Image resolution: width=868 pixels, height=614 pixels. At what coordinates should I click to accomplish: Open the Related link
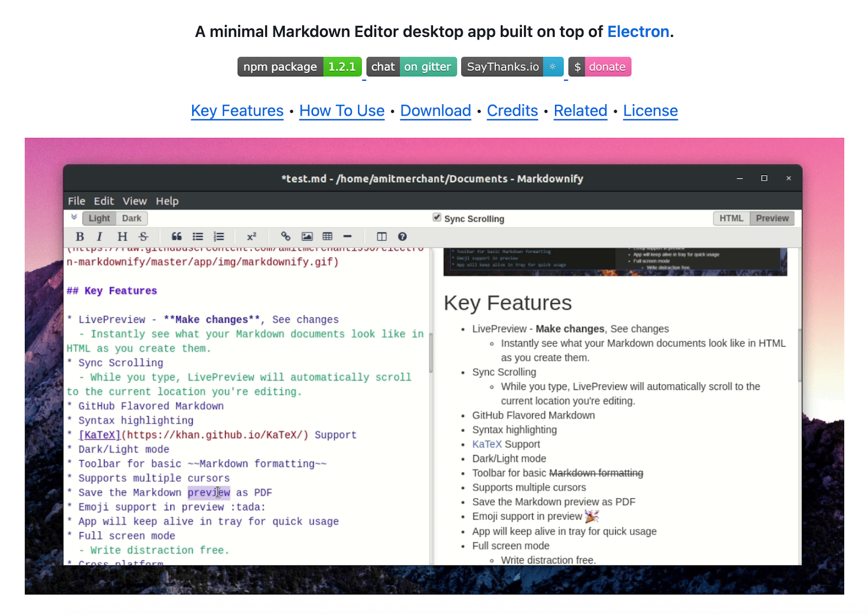point(580,111)
